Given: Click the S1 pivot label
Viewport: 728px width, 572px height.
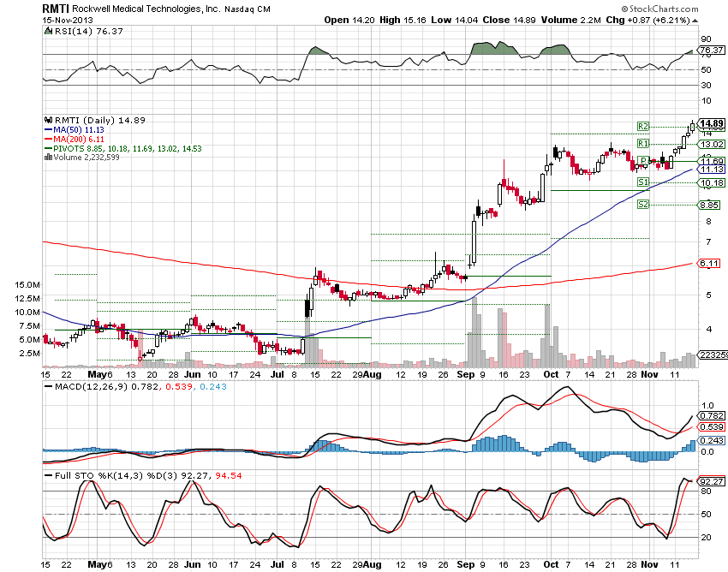Looking at the screenshot, I should (x=643, y=182).
